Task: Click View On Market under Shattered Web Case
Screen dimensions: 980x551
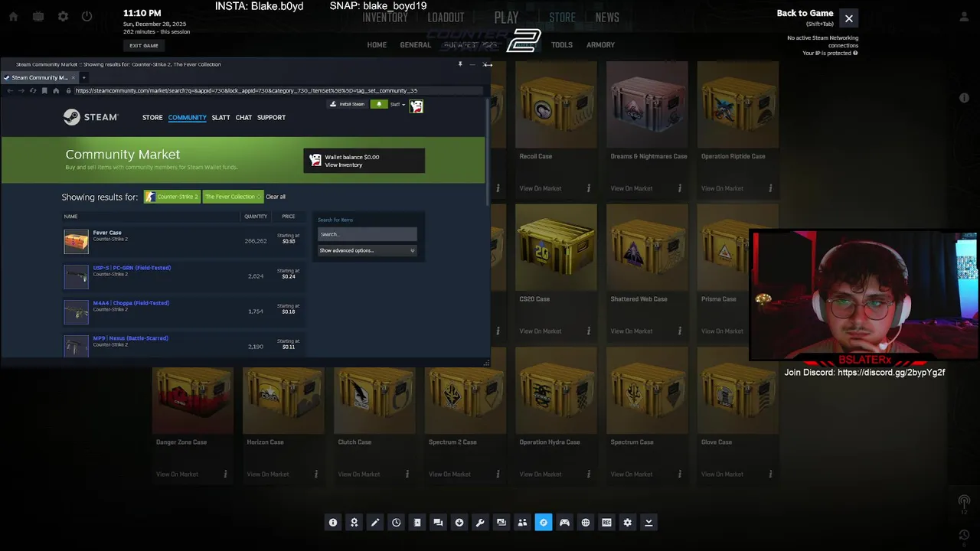Action: pyautogui.click(x=632, y=331)
